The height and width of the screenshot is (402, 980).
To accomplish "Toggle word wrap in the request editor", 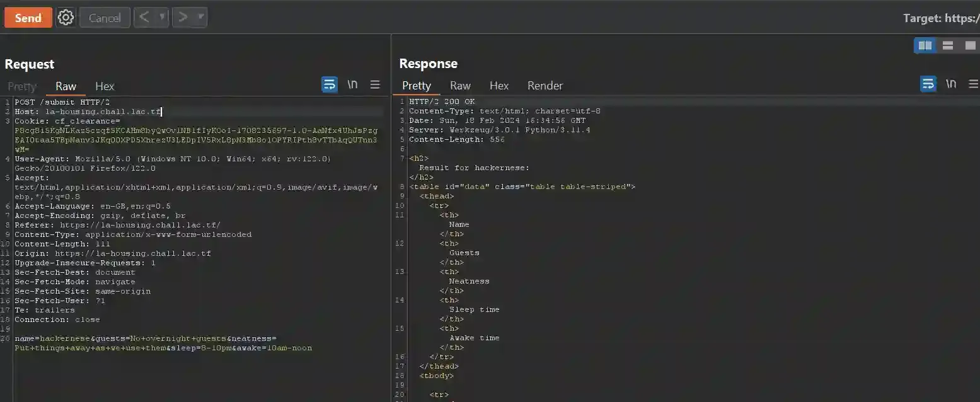I will (x=329, y=84).
